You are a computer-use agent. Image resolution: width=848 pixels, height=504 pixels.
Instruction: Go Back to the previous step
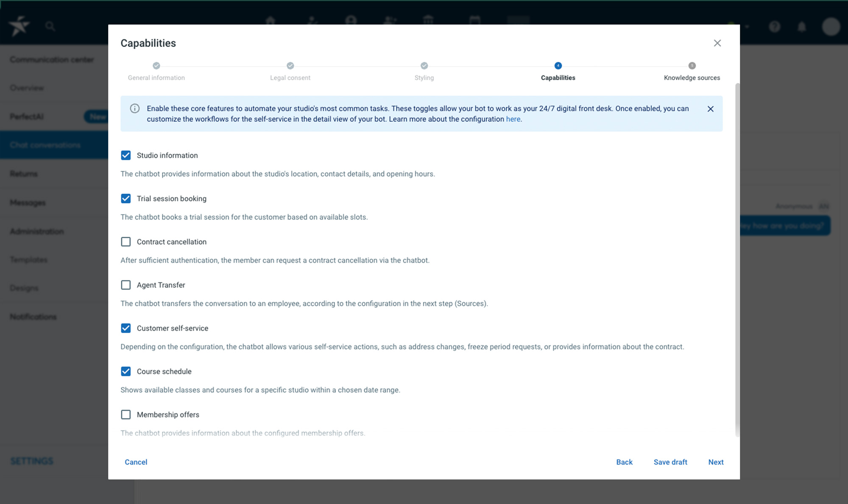tap(624, 462)
